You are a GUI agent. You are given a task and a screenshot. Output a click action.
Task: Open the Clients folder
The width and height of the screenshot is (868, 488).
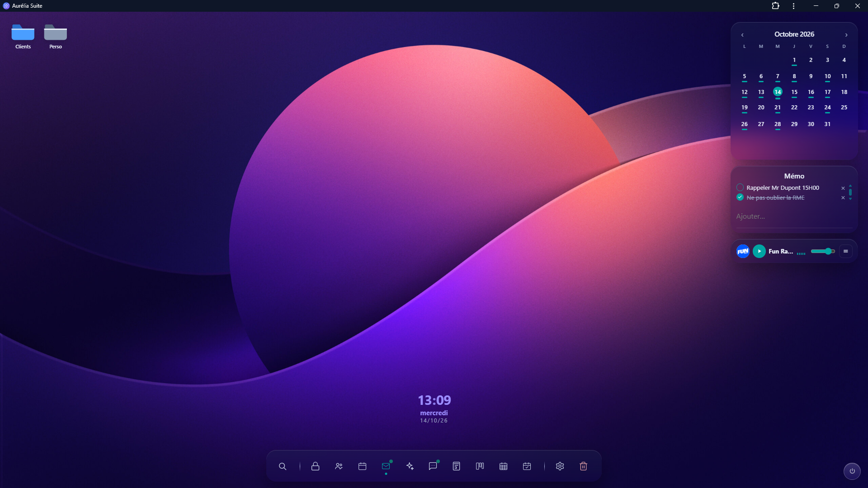[x=23, y=37]
